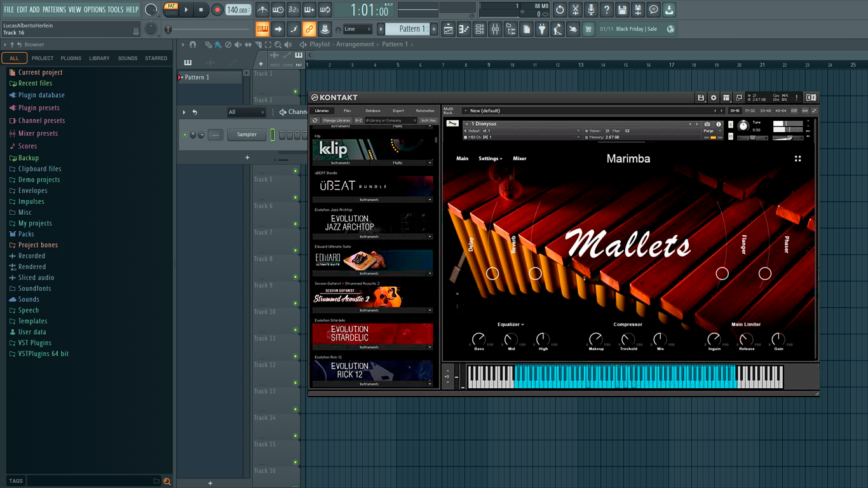
Task: Click the typing keyboard to piano icon
Action: (262, 29)
